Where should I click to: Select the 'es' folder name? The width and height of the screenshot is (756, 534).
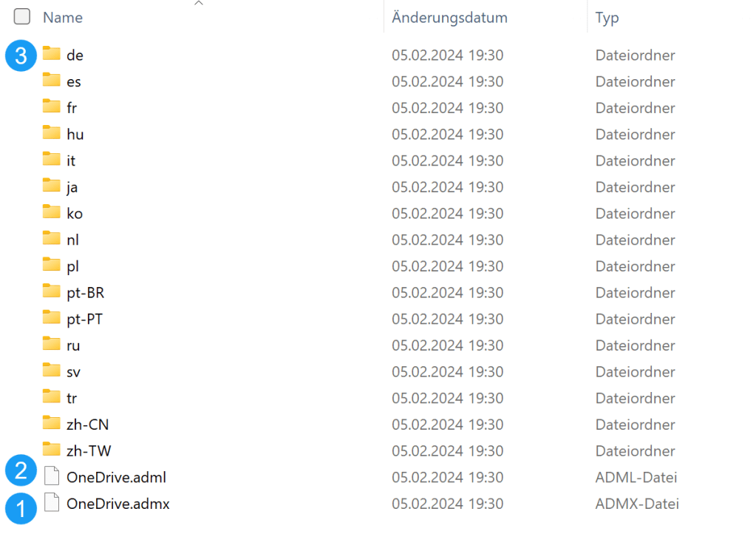click(74, 81)
